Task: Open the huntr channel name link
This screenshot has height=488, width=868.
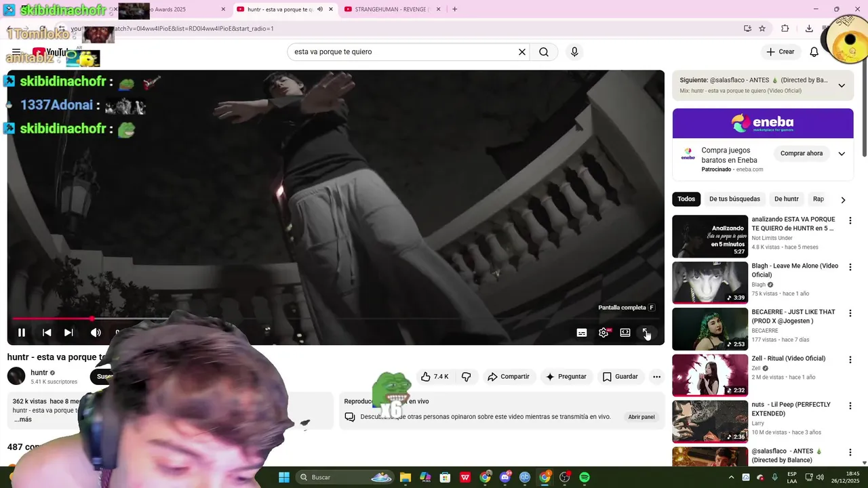Action: coord(39,372)
